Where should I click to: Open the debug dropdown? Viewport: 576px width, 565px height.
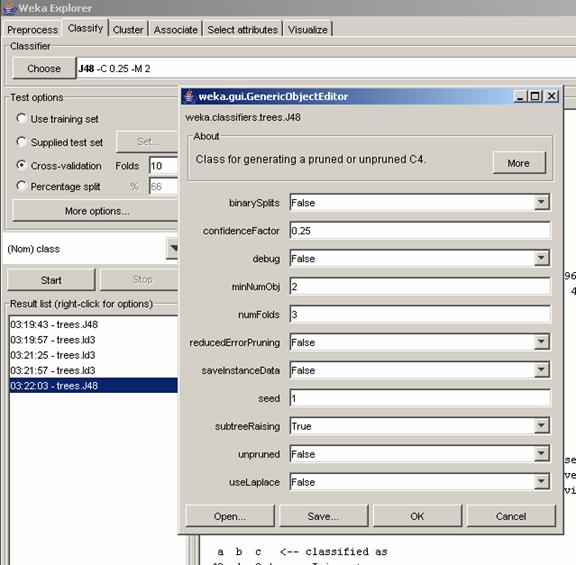click(x=541, y=258)
